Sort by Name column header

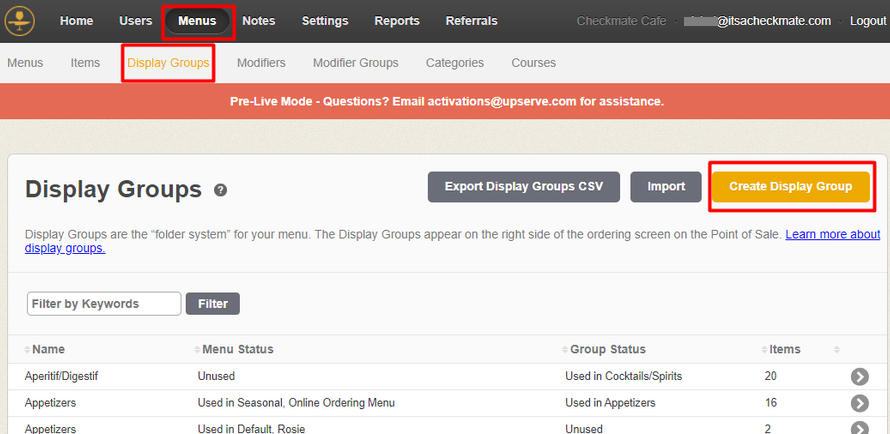pos(48,349)
